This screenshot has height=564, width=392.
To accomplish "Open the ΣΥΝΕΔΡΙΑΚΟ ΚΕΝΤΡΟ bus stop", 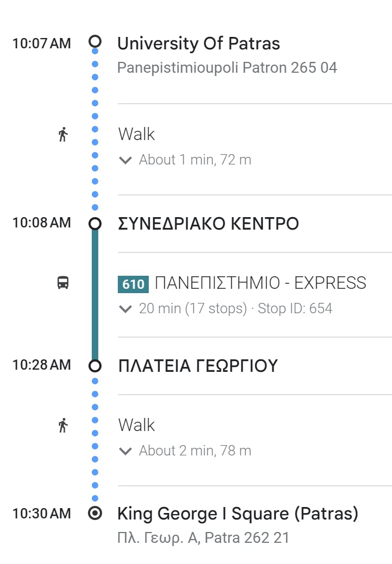I will 208,224.
